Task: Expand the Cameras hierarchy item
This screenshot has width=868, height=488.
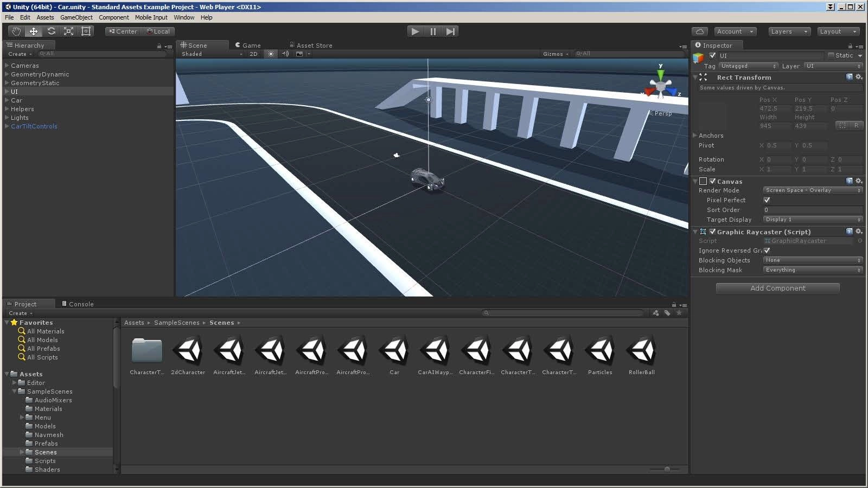Action: coord(7,66)
